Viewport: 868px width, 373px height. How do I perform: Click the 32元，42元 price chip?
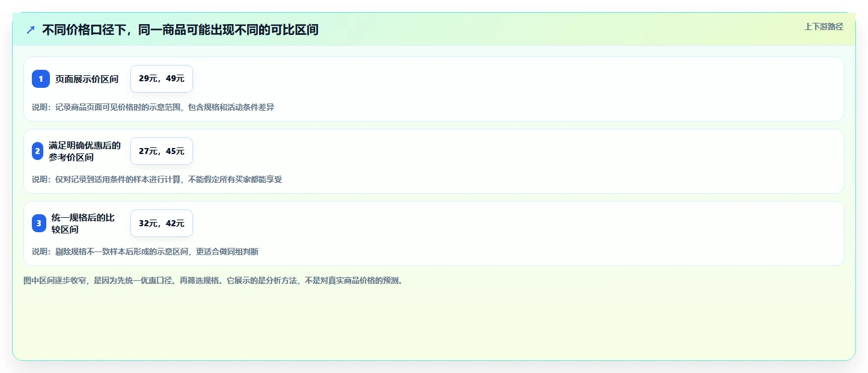[162, 223]
